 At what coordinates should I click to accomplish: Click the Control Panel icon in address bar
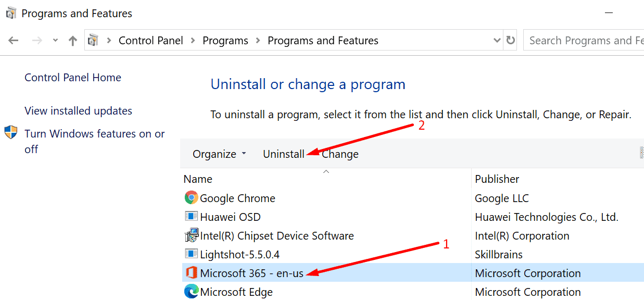coord(93,40)
